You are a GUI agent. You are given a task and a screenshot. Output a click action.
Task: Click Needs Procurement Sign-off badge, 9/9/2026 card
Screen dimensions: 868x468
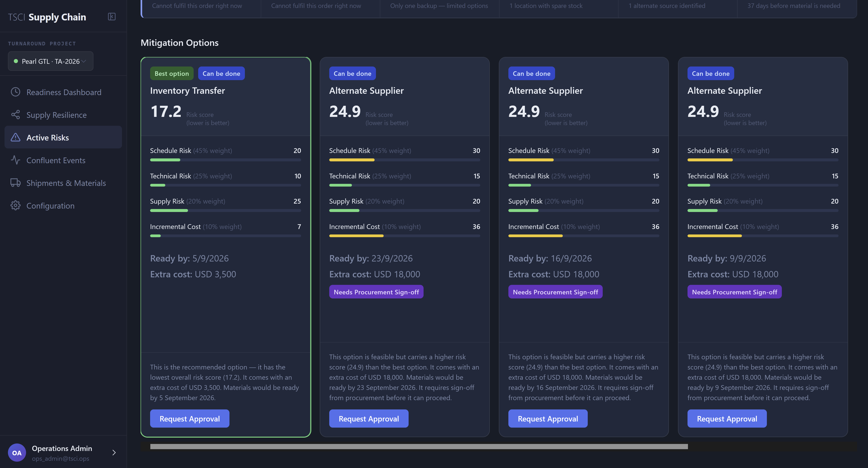(x=734, y=292)
